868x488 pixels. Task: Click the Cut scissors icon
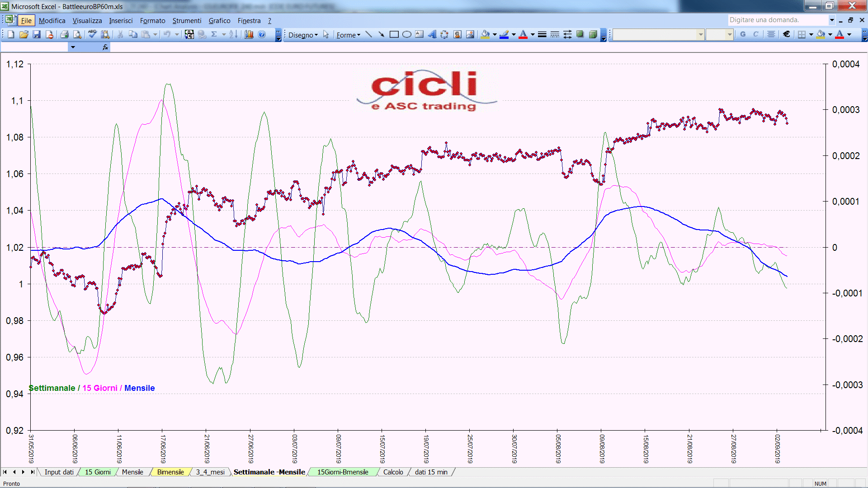click(x=120, y=34)
